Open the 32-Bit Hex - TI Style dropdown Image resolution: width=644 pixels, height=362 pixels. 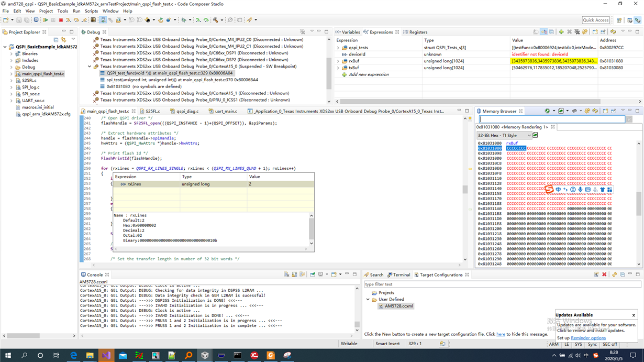coord(504,135)
